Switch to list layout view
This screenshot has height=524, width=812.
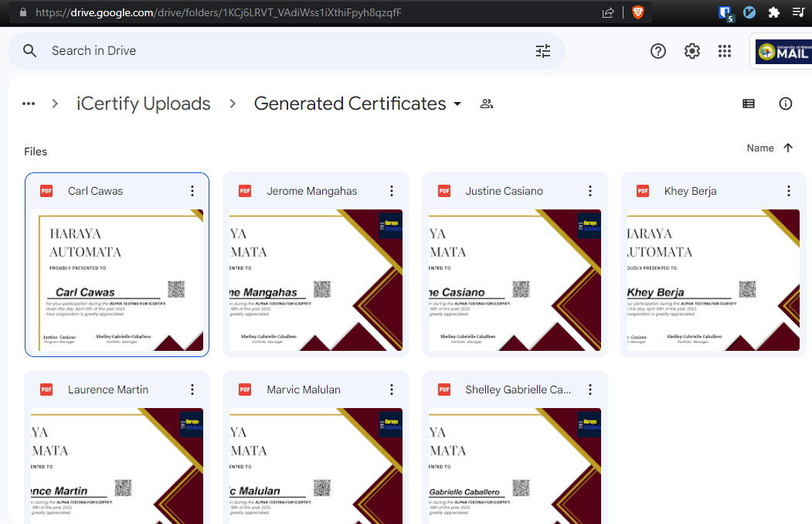tap(749, 104)
